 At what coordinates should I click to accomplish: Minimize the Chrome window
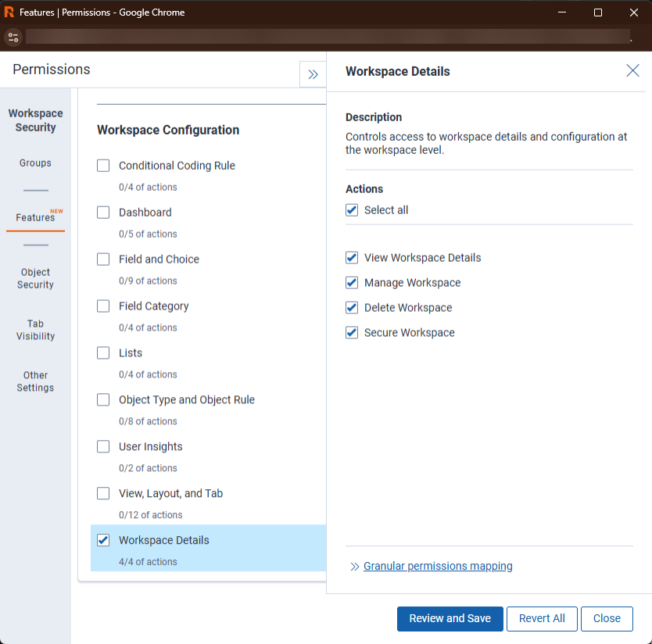562,13
